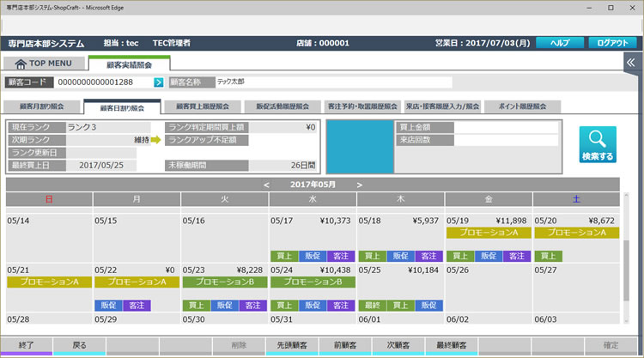This screenshot has width=644, height=358.
Task: Go to previous month with left arrow
Action: tap(266, 185)
